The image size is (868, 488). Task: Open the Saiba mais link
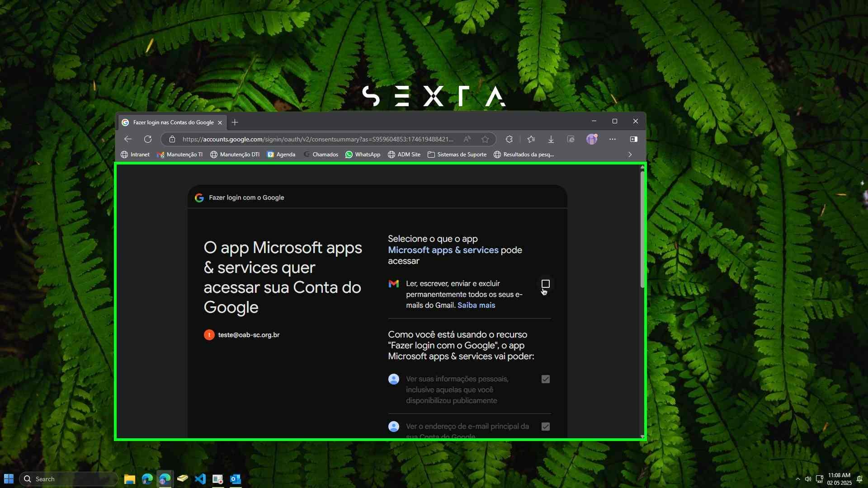tap(476, 305)
